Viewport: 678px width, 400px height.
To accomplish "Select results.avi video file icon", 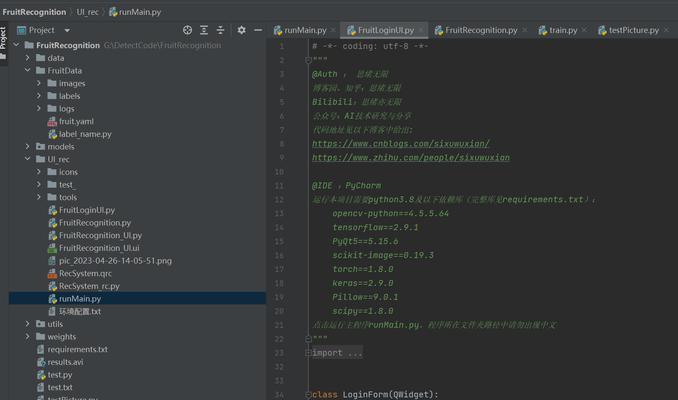I will point(41,362).
